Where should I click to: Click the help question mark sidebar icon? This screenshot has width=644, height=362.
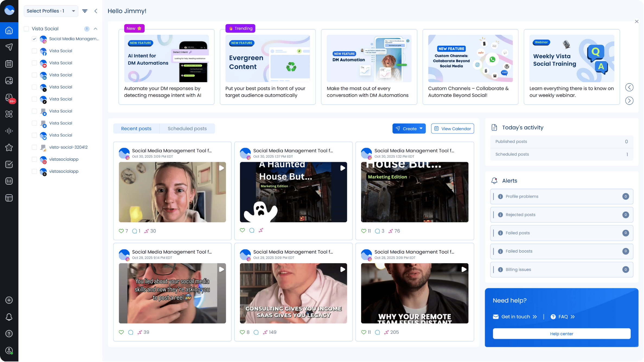point(9,334)
